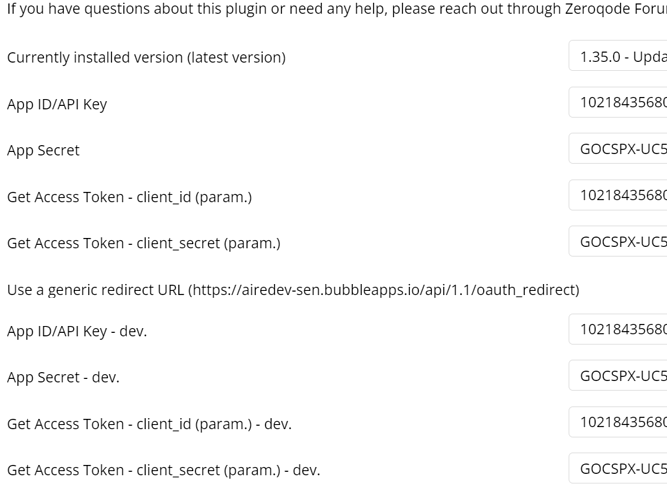Viewport: 667px width, 500px height.
Task: Open the installed version dropdown showing 1.35.0
Action: pyautogui.click(x=618, y=56)
